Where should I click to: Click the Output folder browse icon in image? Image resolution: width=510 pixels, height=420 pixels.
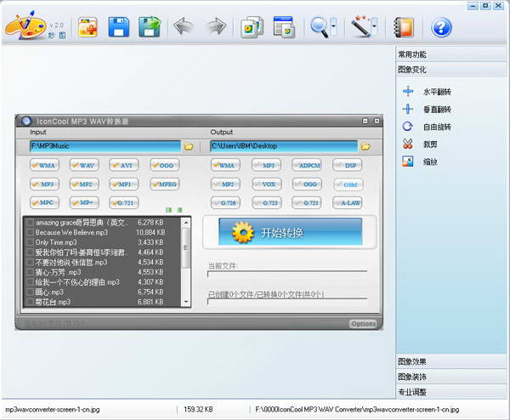(365, 146)
